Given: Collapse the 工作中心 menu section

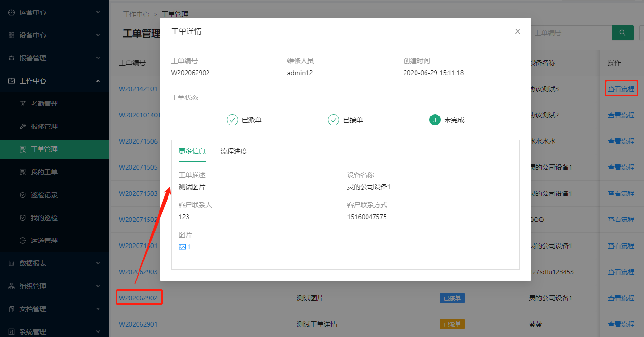Looking at the screenshot, I should (x=98, y=81).
